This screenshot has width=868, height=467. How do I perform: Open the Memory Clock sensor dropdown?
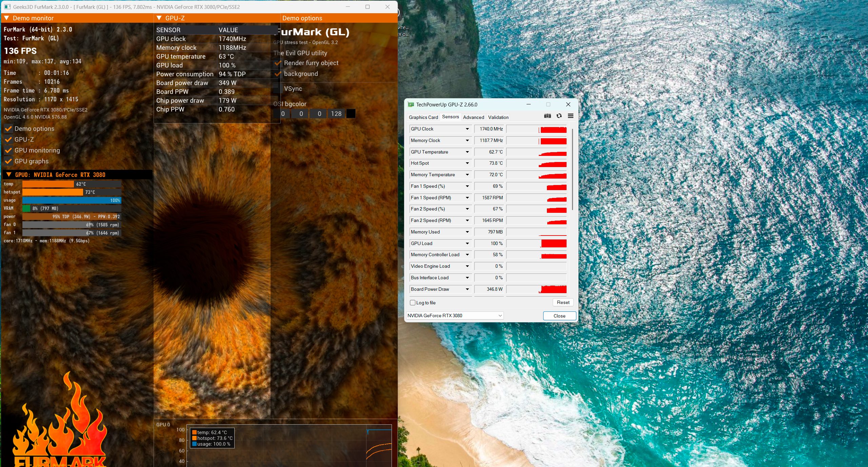point(467,140)
